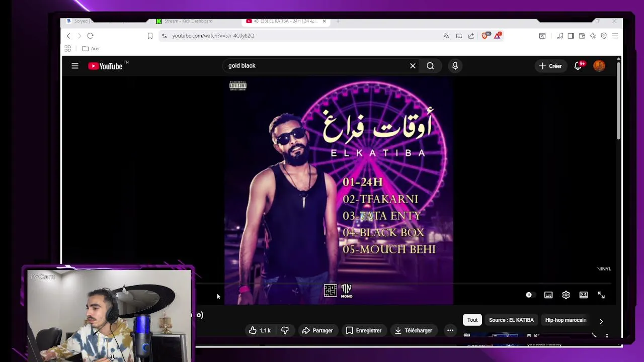Reload the YouTube page
The width and height of the screenshot is (644, 362).
tap(90, 36)
